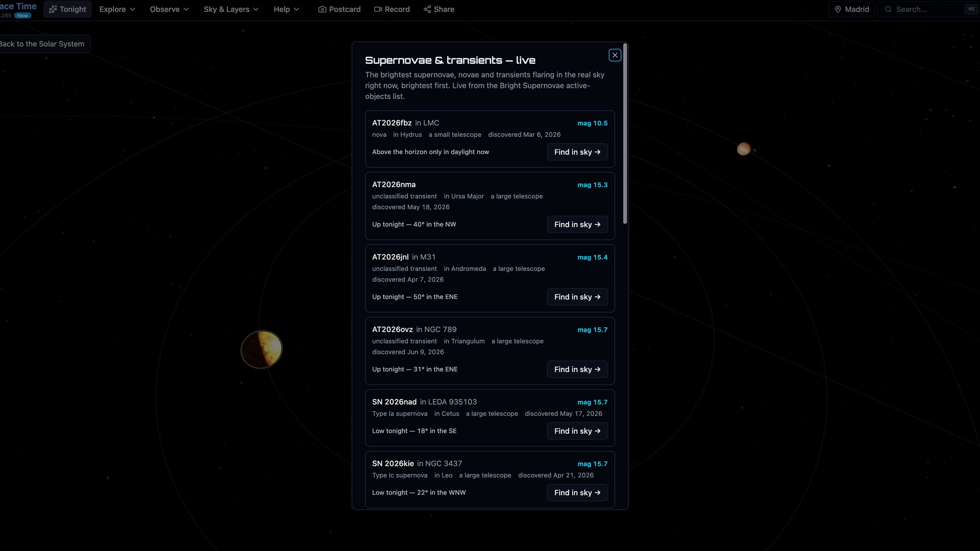This screenshot has width=980, height=551.
Task: Find SN 2026kie in the sky
Action: pos(577,493)
